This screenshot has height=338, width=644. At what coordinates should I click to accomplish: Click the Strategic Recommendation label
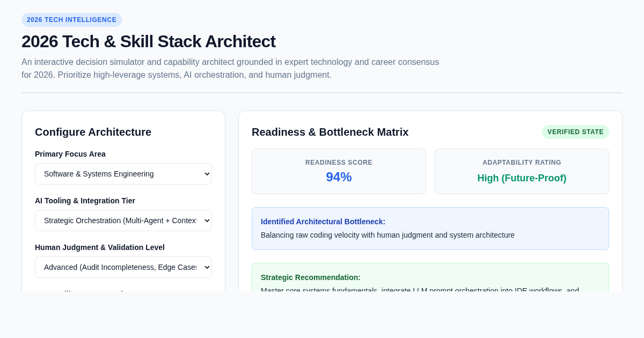(x=311, y=277)
